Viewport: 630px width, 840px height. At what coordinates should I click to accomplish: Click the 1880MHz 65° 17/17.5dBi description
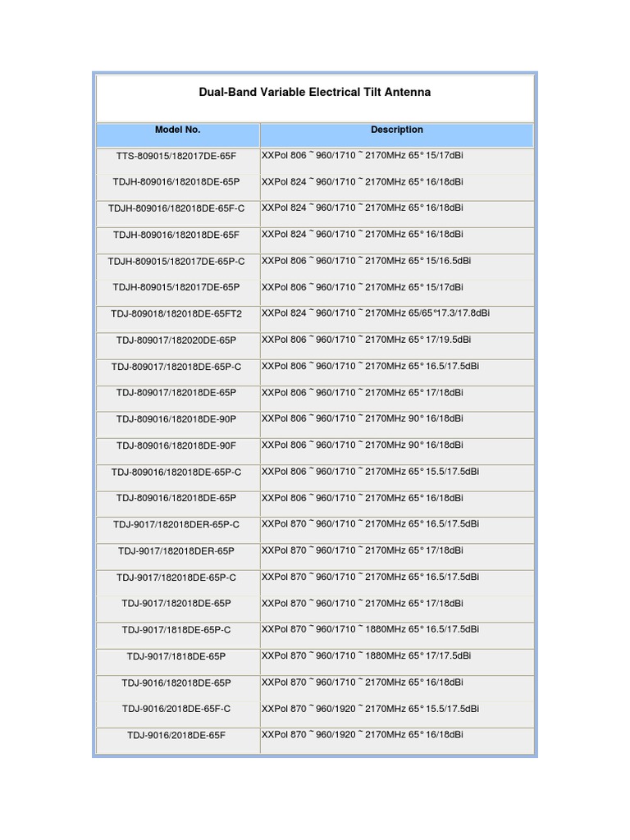366,656
